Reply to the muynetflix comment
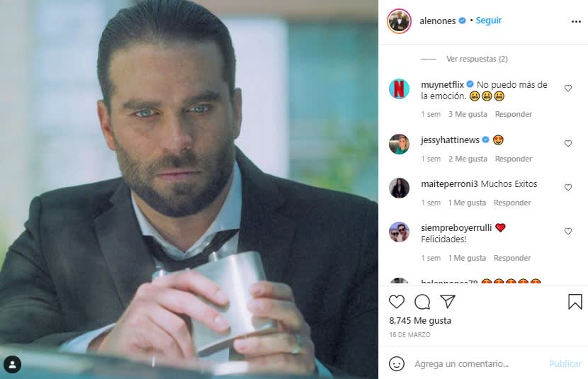 tap(513, 114)
